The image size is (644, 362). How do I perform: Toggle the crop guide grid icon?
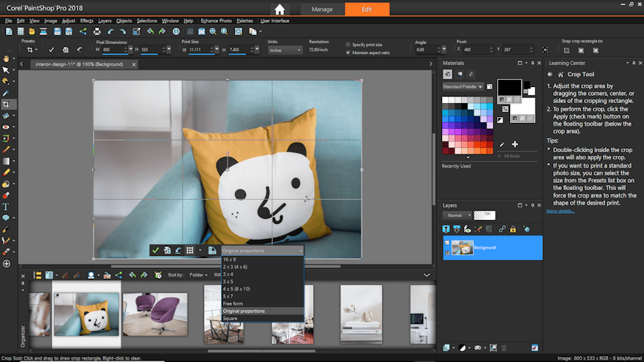click(x=190, y=250)
